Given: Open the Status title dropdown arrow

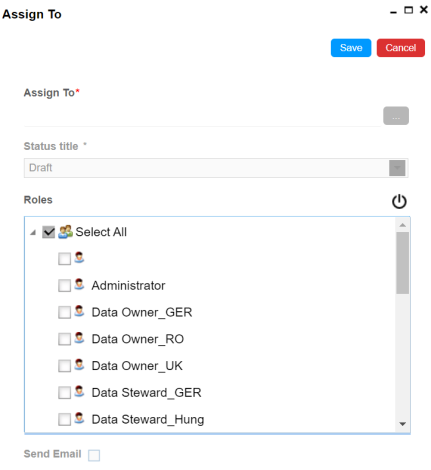Looking at the screenshot, I should 397,168.
